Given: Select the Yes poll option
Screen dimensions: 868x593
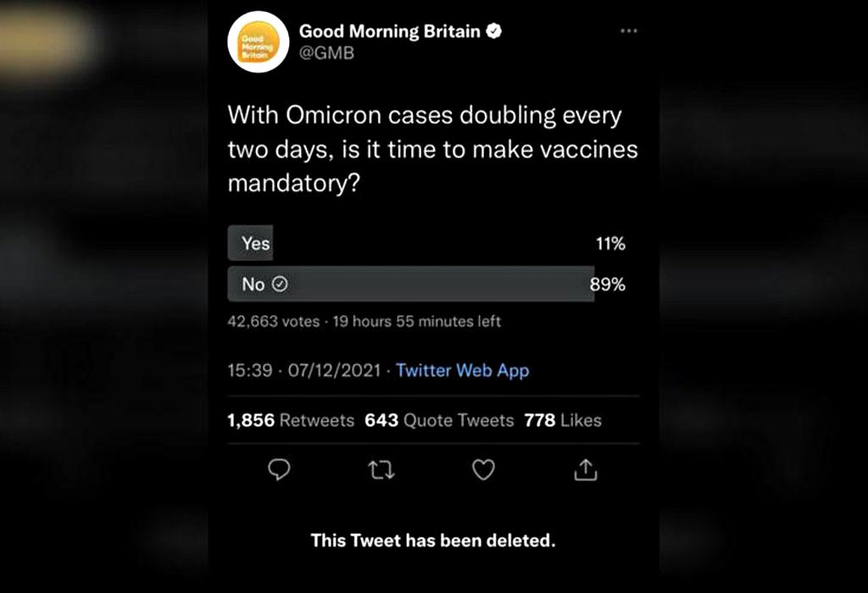Looking at the screenshot, I should click(251, 244).
